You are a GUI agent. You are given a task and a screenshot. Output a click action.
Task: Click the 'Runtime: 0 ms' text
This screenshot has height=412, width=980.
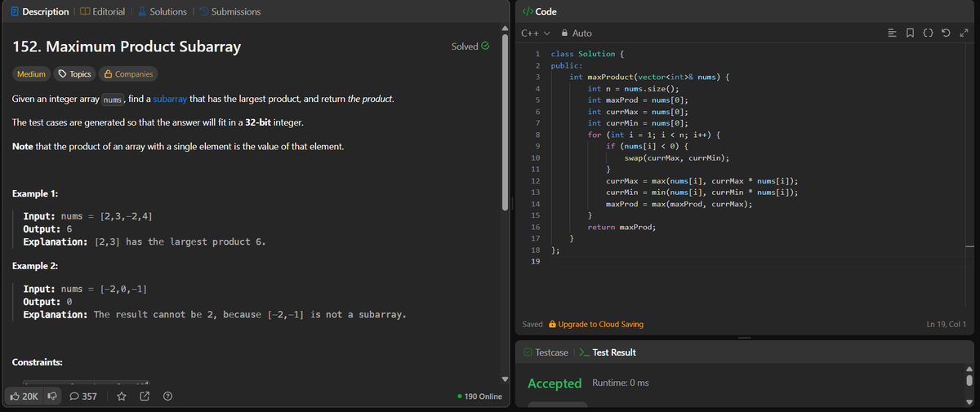point(621,383)
